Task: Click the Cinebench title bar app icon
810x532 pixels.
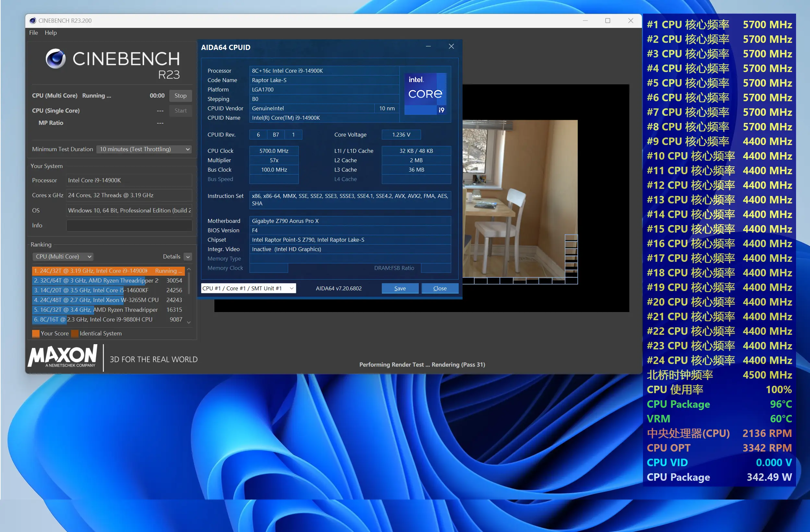Action: click(33, 20)
